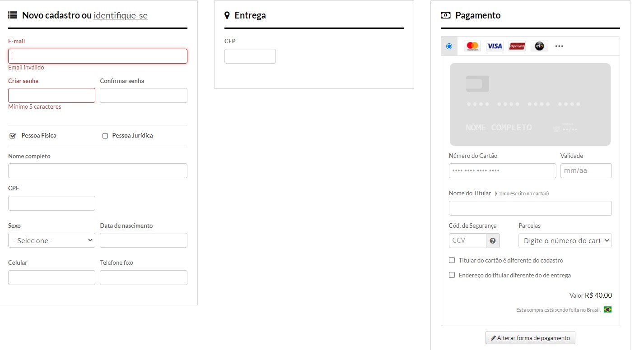Click the Número do Cartão field
Viewport: 644px width, 350px height.
[x=502, y=171]
